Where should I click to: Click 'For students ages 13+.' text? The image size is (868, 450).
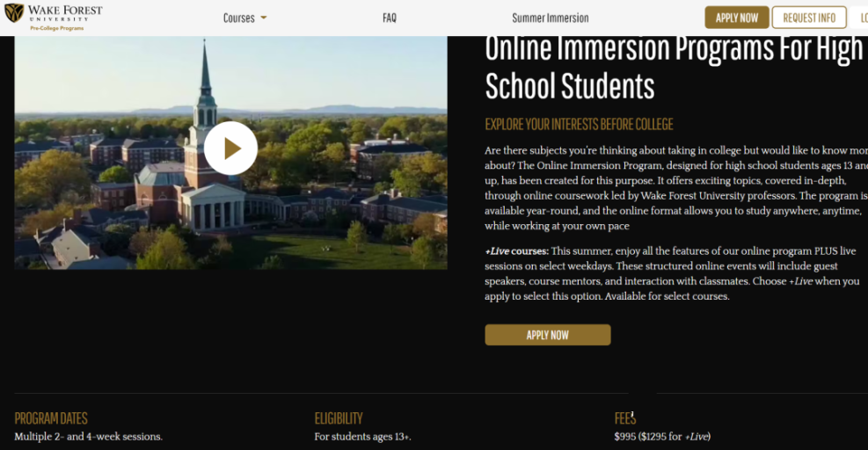(x=362, y=437)
